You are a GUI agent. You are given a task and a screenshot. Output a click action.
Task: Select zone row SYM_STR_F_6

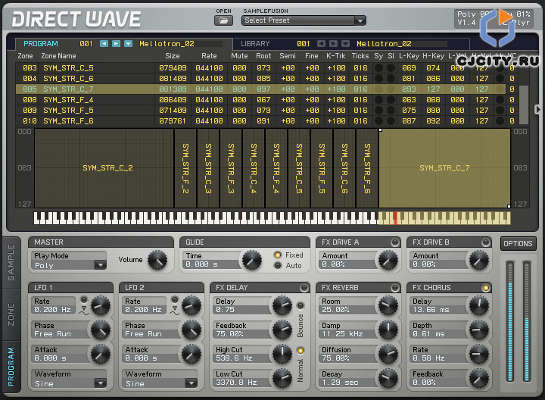click(x=266, y=121)
